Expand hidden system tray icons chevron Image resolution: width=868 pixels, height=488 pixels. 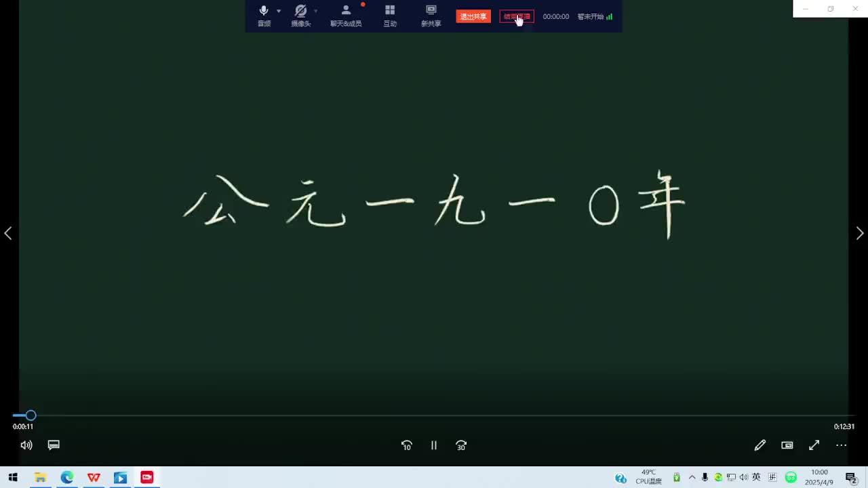(x=692, y=478)
